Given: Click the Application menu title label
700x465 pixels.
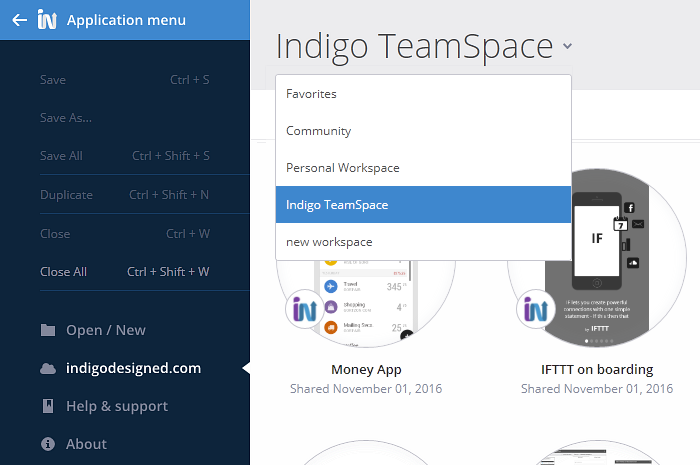Looking at the screenshot, I should click(126, 20).
